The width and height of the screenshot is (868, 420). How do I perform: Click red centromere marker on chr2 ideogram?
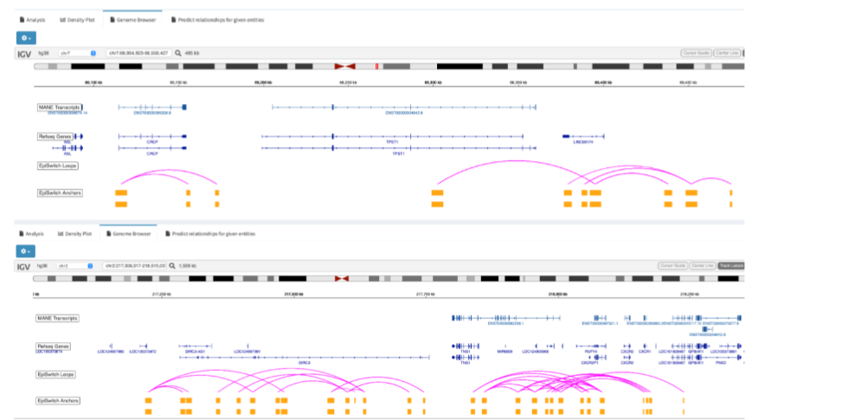[x=342, y=279]
